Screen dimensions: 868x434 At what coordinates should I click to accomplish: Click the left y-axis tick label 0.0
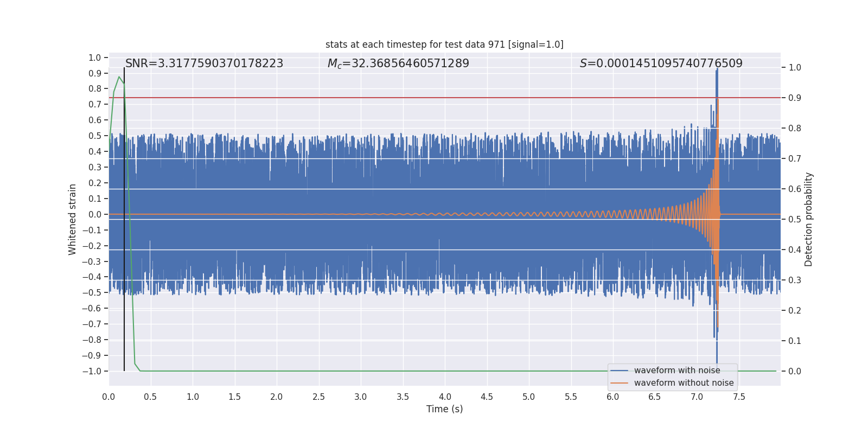tap(95, 214)
